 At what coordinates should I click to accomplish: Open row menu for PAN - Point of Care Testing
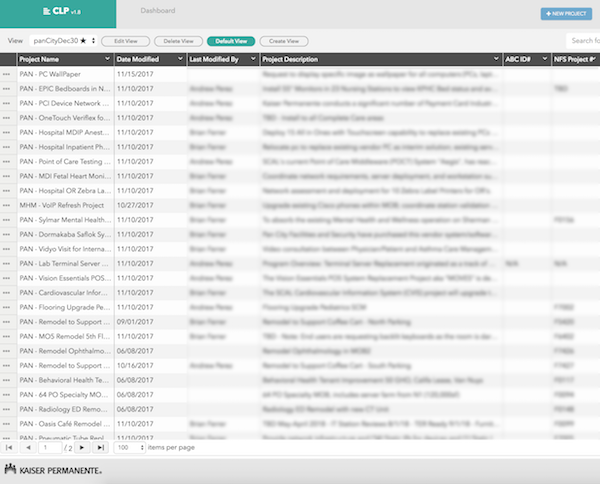click(x=7, y=161)
